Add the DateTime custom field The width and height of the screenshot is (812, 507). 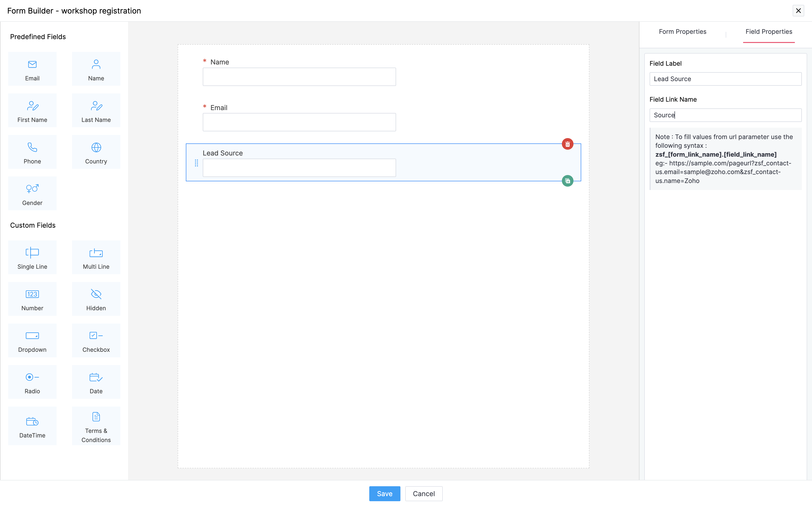pos(32,426)
